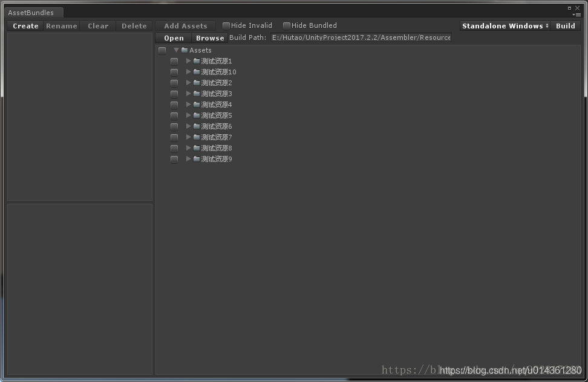Select the Assets tree label
This screenshot has height=382, width=588.
point(200,50)
